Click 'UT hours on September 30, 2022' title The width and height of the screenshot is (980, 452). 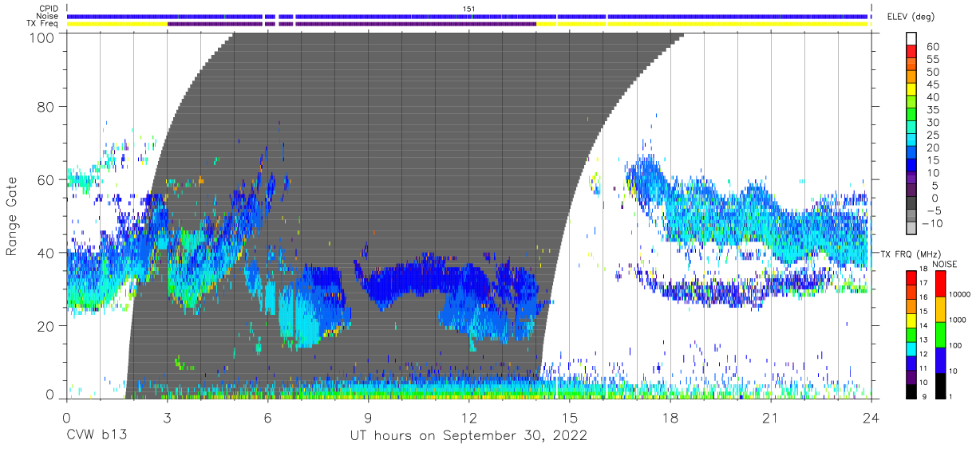[x=468, y=435]
